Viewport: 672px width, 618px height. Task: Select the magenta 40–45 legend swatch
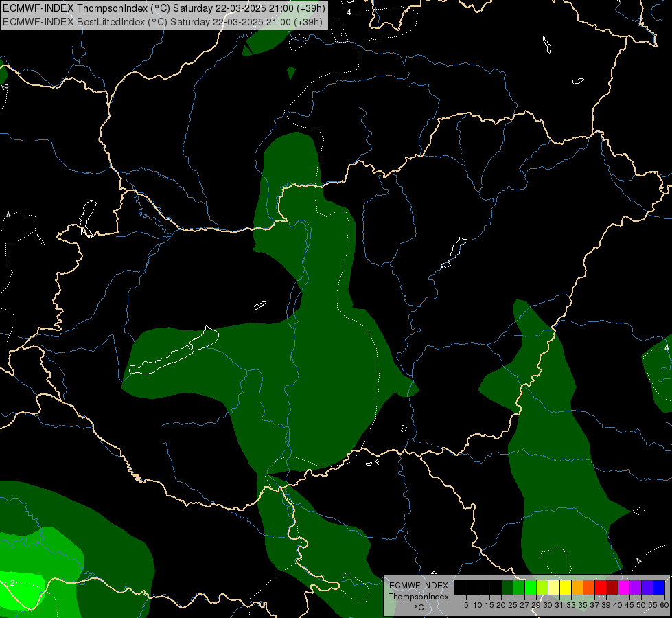pos(624,587)
